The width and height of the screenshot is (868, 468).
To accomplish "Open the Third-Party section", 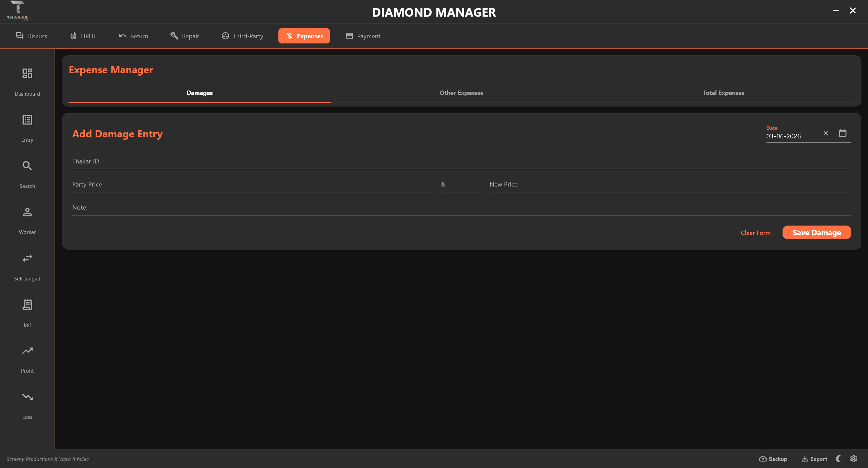I will tap(242, 36).
